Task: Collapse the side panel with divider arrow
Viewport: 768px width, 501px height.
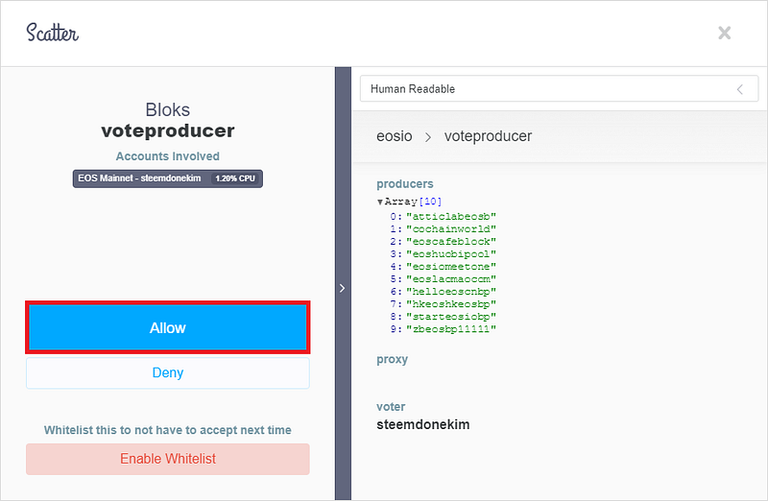Action: [342, 288]
